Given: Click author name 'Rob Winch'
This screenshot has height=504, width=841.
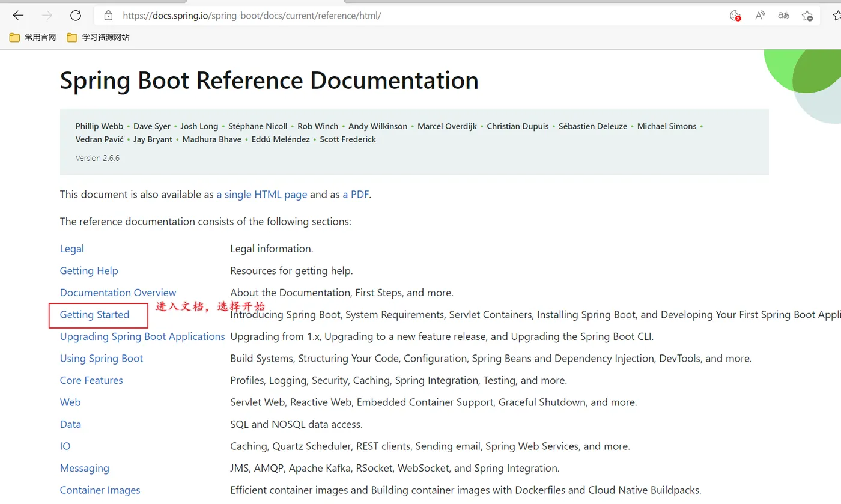Looking at the screenshot, I should pyautogui.click(x=318, y=126).
